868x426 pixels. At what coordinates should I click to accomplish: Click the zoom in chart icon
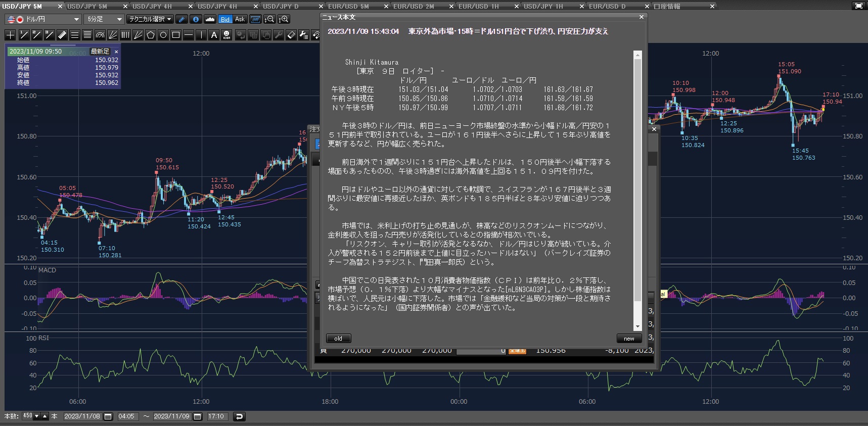point(284,19)
